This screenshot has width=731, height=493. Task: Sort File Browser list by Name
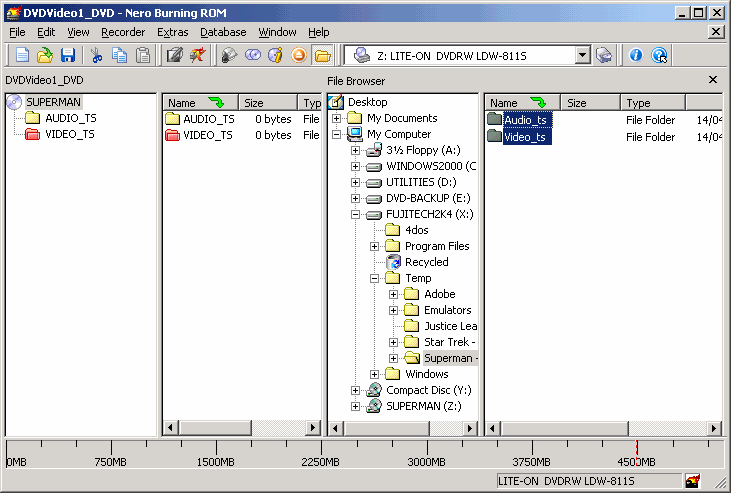coord(523,103)
